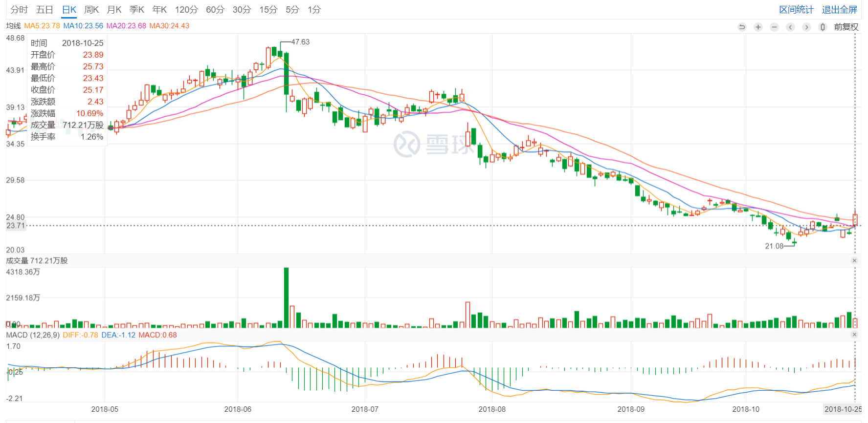Click the 收盘价 25.17 value in tooltip
This screenshot has width=868, height=423.
93,90
